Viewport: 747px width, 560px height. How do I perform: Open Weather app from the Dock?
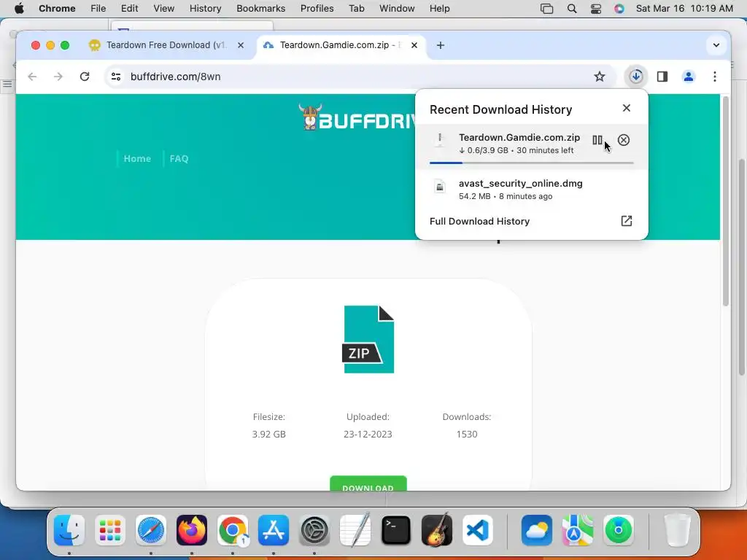(537, 530)
